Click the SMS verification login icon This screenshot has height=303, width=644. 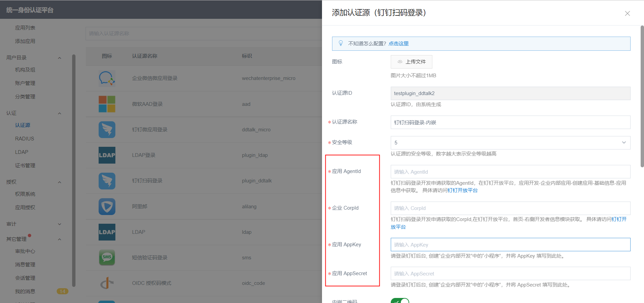click(107, 258)
